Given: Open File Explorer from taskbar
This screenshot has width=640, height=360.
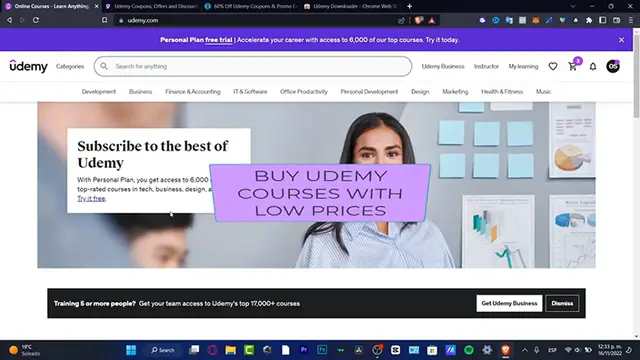Looking at the screenshot, I should click(x=231, y=350).
